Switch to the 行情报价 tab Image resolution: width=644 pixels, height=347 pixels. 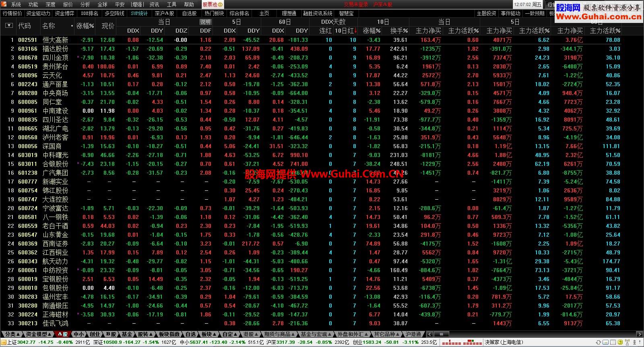point(12,13)
